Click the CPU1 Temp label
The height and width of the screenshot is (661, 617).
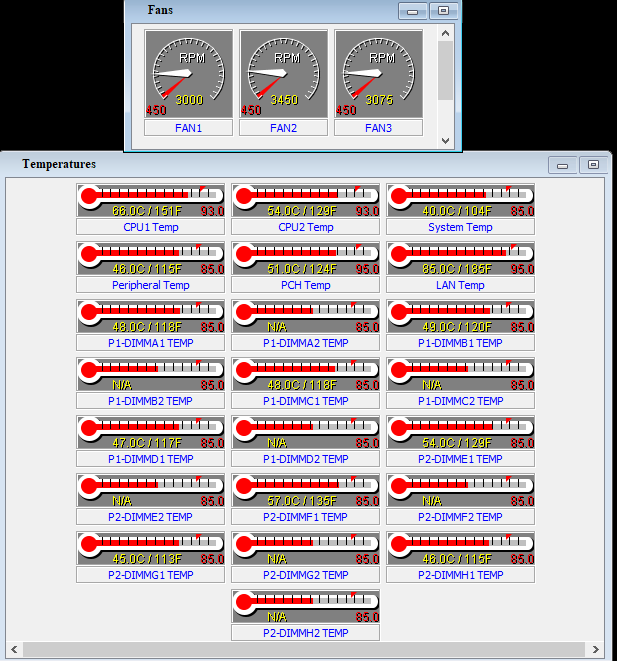point(150,227)
